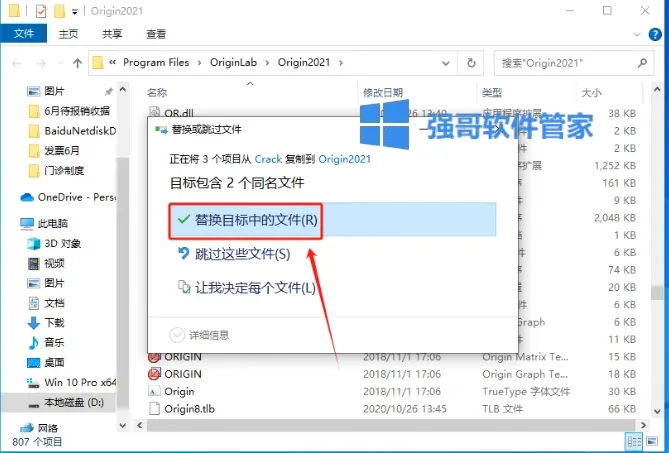Open Explorer help question mark icon
669x453 pixels.
tap(654, 34)
